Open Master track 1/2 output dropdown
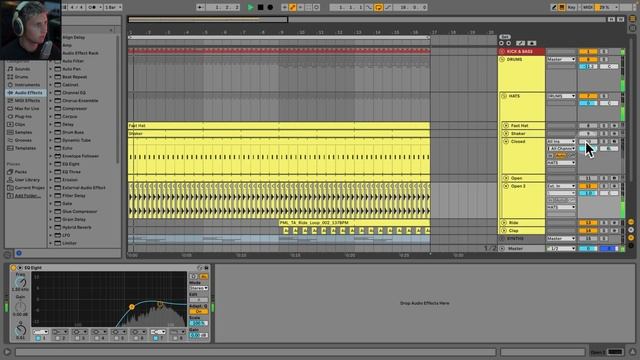Viewport: 640px width, 360px height. (x=561, y=248)
